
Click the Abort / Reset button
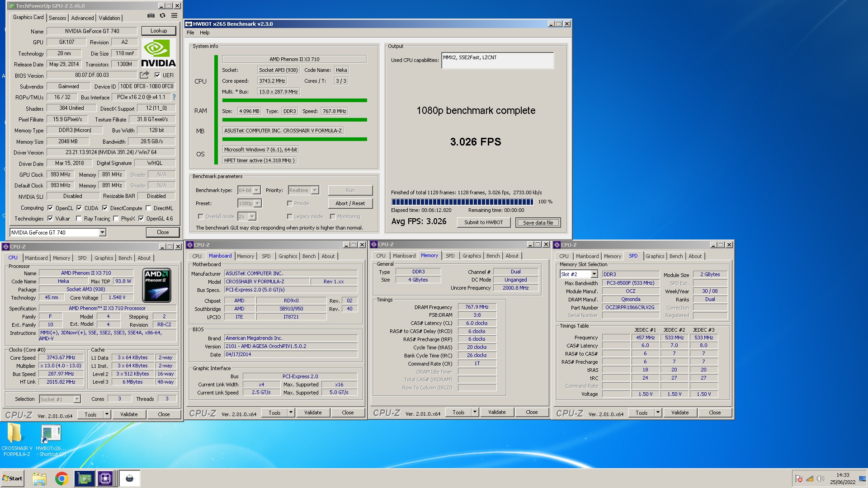(350, 203)
